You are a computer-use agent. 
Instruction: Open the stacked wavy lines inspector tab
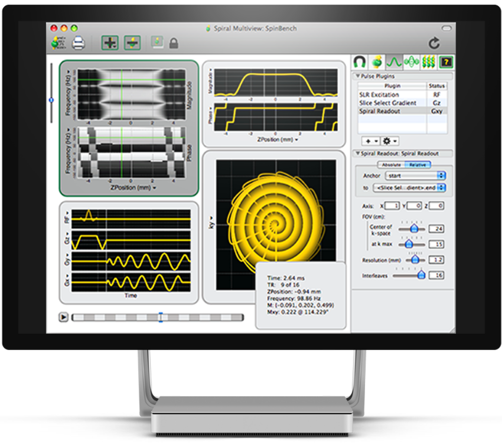428,61
